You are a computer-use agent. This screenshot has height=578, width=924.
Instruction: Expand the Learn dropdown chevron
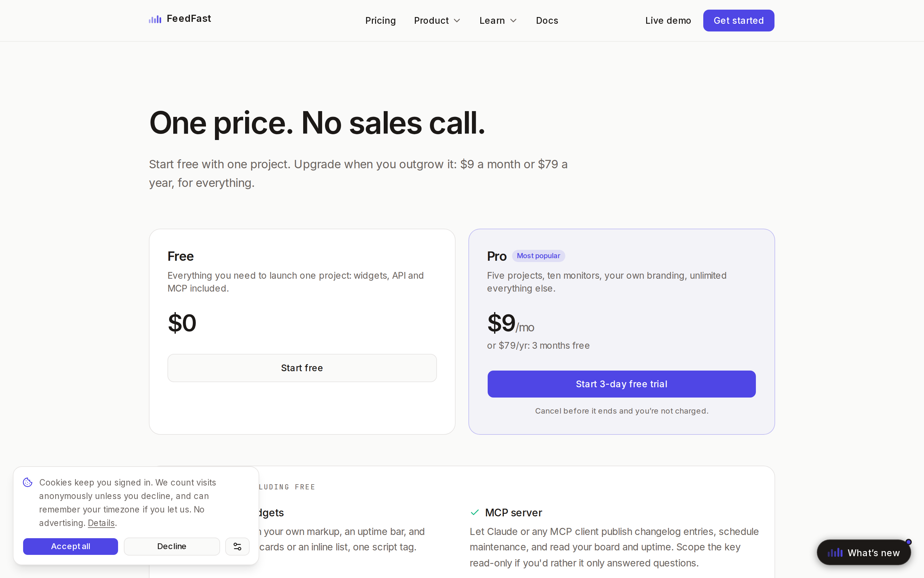(x=513, y=21)
